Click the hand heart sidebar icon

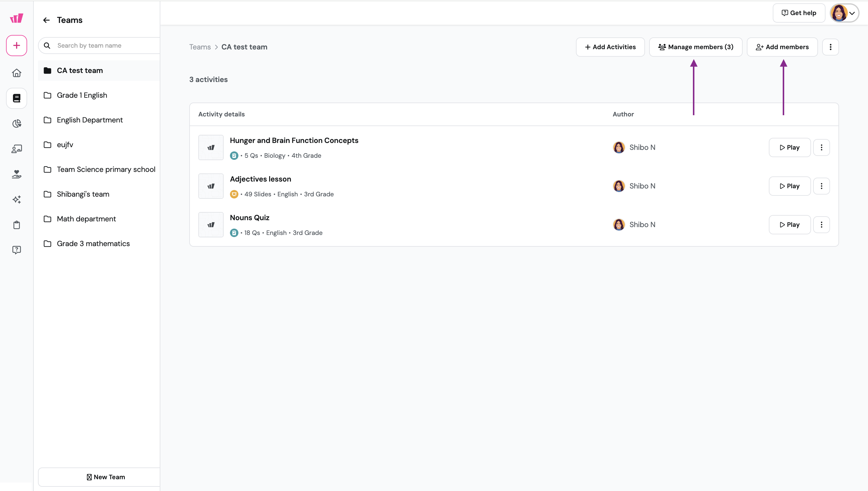pos(17,174)
